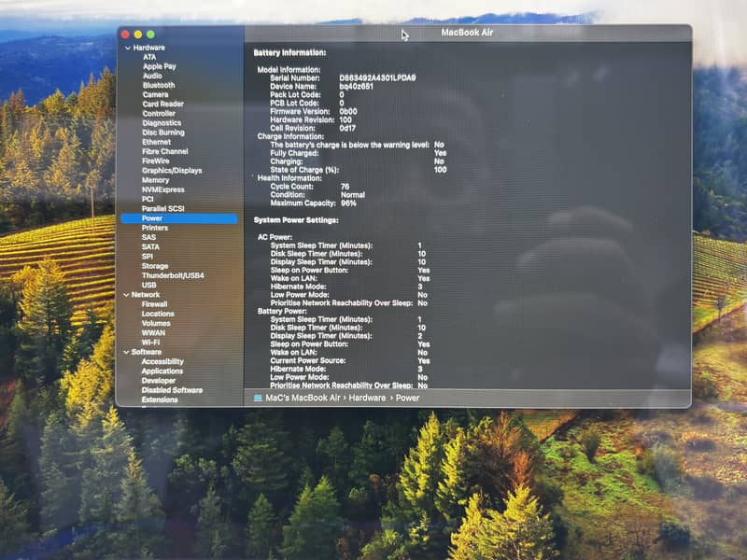Select Bluetooth in the sidebar
This screenshot has width=747, height=560.
158,85
